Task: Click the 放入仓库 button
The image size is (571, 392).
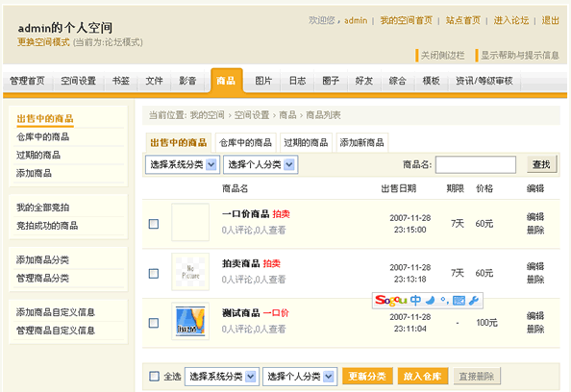Action: [x=422, y=376]
